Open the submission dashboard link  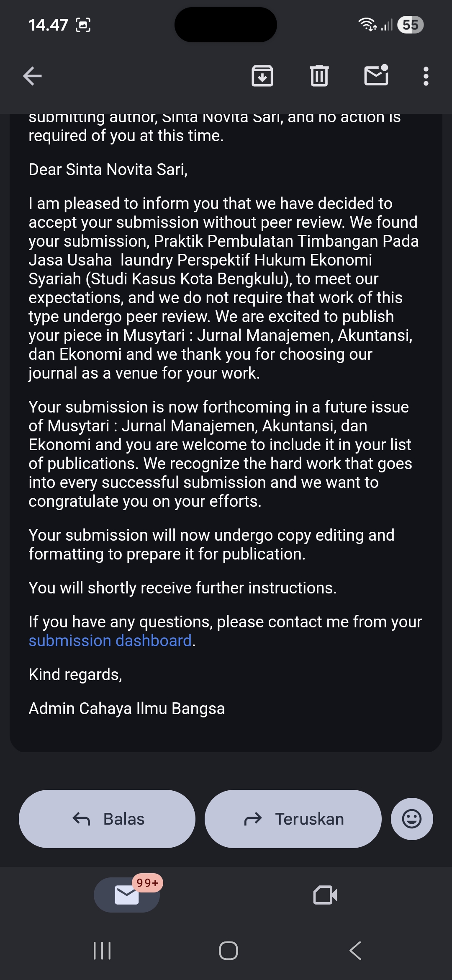(x=110, y=641)
